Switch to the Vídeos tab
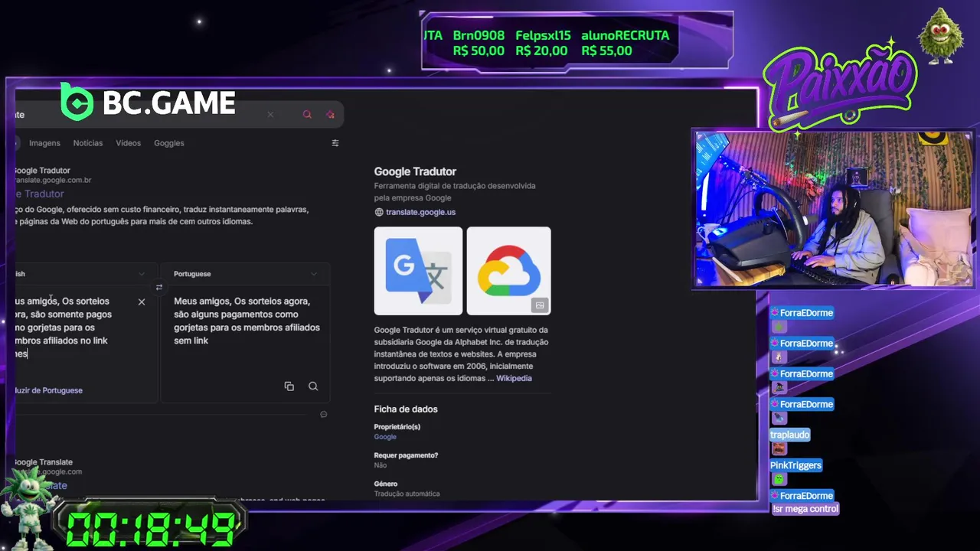Screen dimensions: 980x551 [128, 143]
